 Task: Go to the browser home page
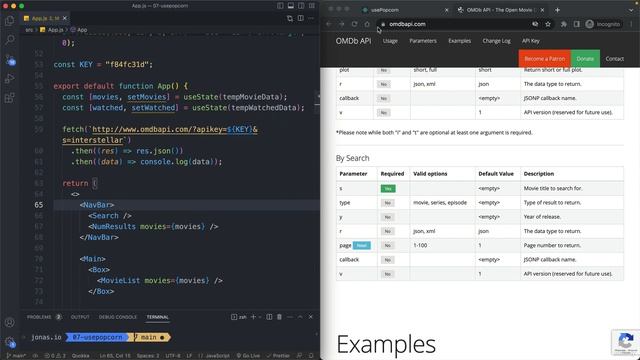pos(367,24)
